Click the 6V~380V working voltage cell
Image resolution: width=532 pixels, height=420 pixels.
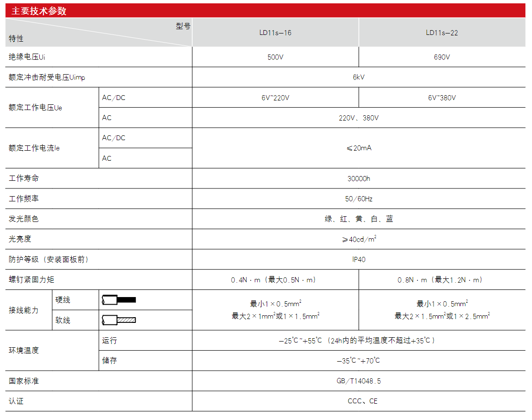442,98
